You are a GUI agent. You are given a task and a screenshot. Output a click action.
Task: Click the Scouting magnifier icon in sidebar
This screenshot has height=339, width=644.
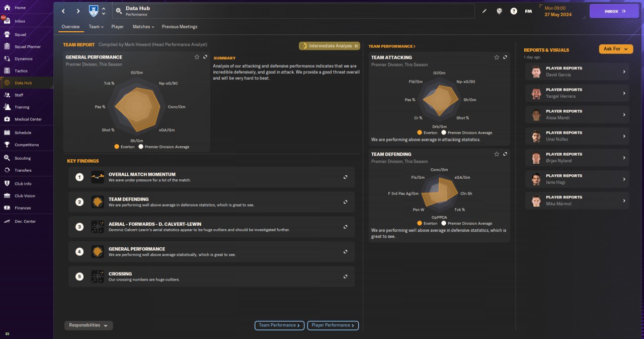(7, 158)
